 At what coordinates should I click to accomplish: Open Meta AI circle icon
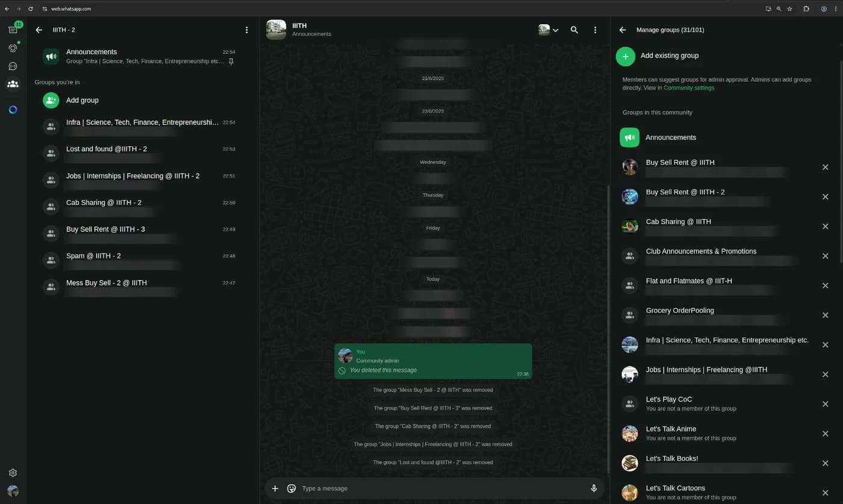point(13,110)
